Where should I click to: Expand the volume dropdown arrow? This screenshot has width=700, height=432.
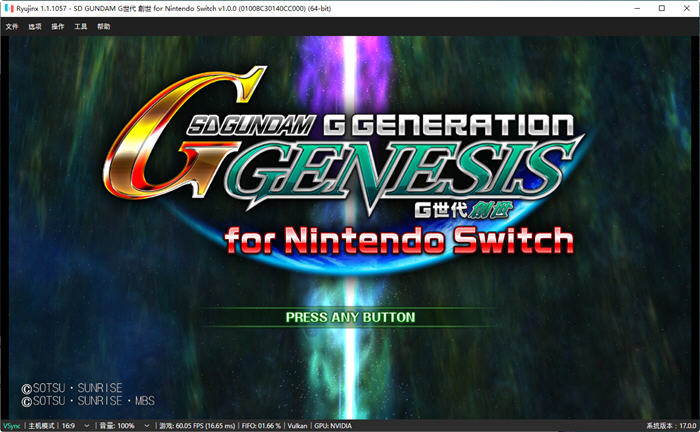(x=146, y=426)
